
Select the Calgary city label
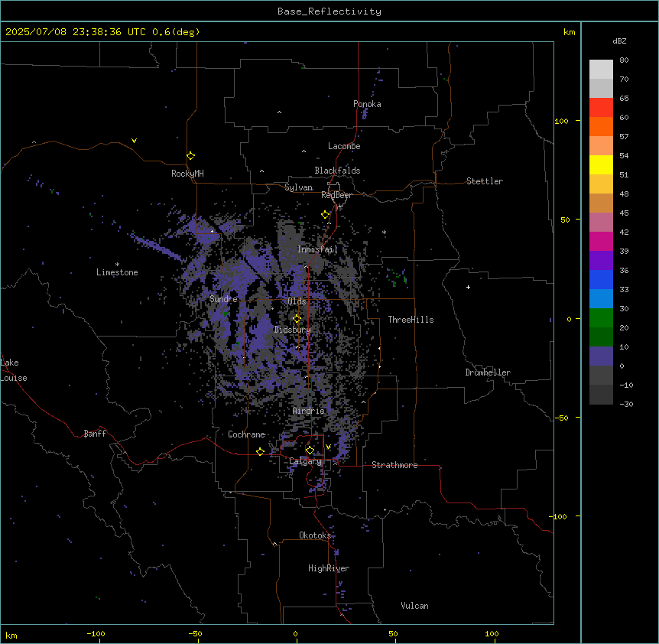306,461
